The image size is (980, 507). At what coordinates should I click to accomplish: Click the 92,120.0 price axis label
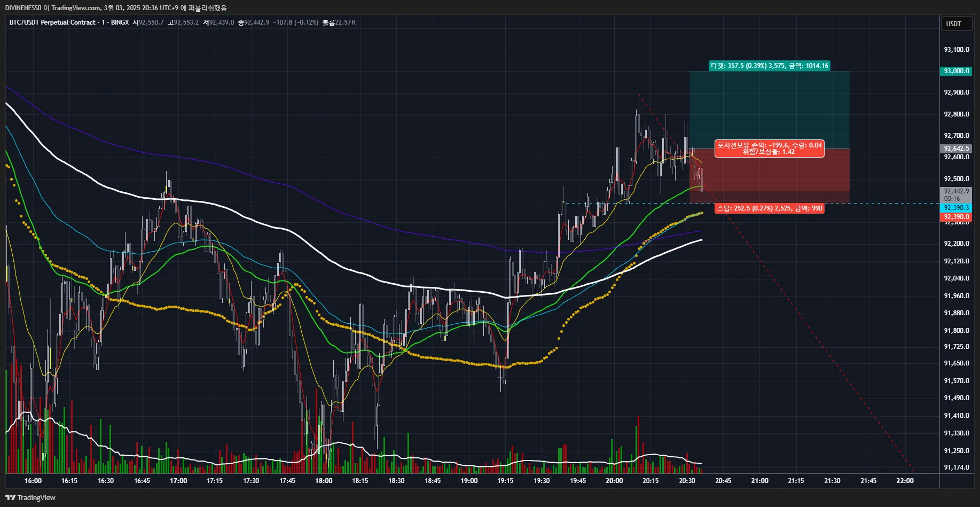pyautogui.click(x=957, y=261)
